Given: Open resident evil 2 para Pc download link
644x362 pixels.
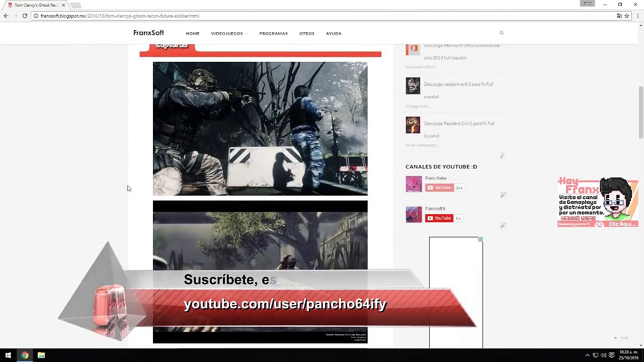Looking at the screenshot, I should coord(458,90).
